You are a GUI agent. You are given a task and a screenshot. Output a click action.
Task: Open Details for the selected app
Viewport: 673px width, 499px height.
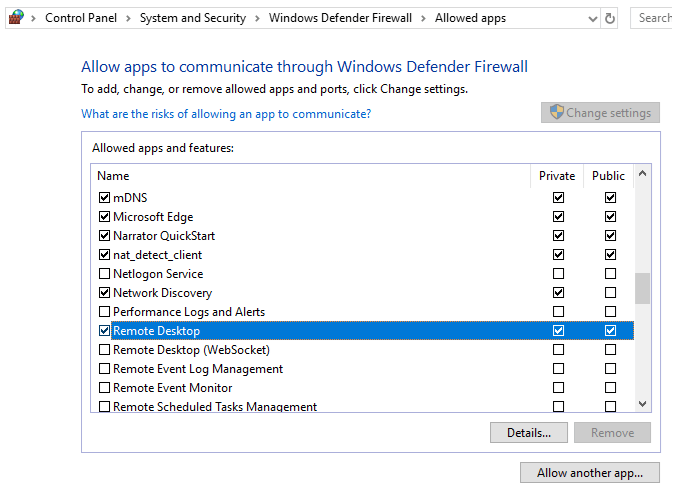tap(529, 432)
